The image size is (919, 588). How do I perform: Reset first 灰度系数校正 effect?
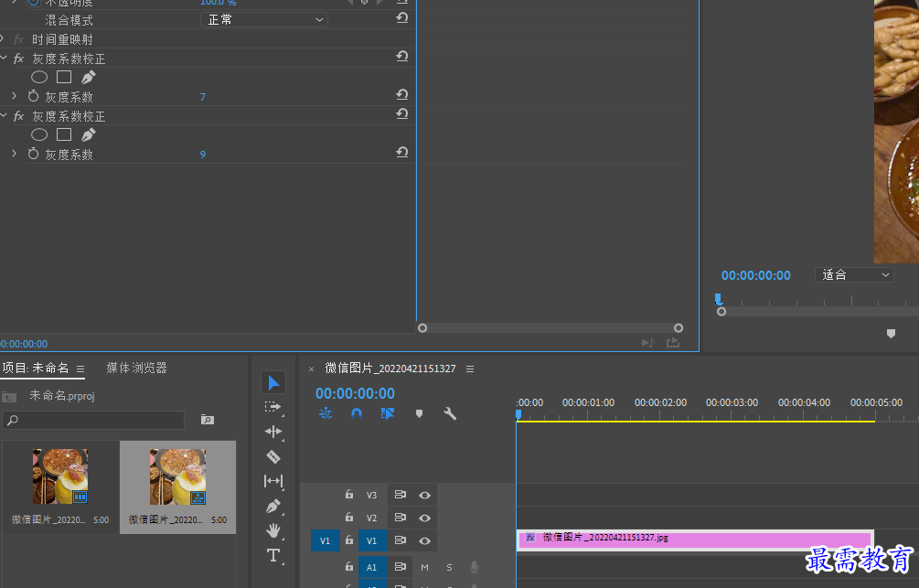click(402, 57)
